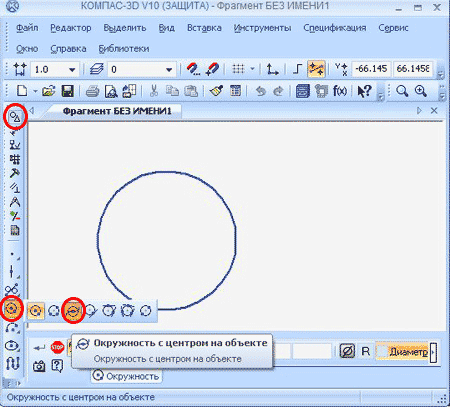Click the STOP command icon
This screenshot has width=450, height=407.
click(57, 347)
